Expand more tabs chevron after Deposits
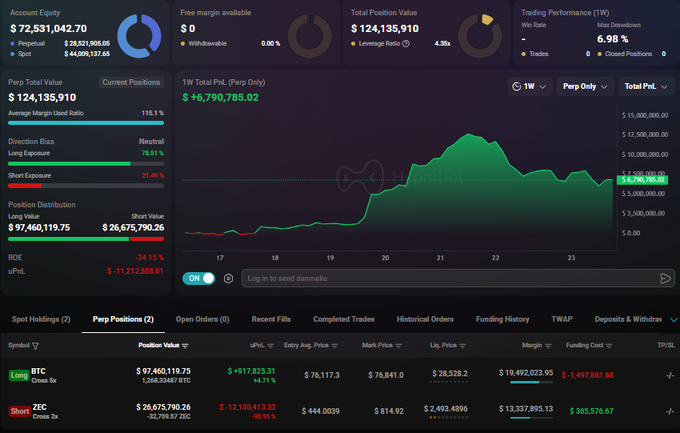680x433 pixels. [x=673, y=320]
